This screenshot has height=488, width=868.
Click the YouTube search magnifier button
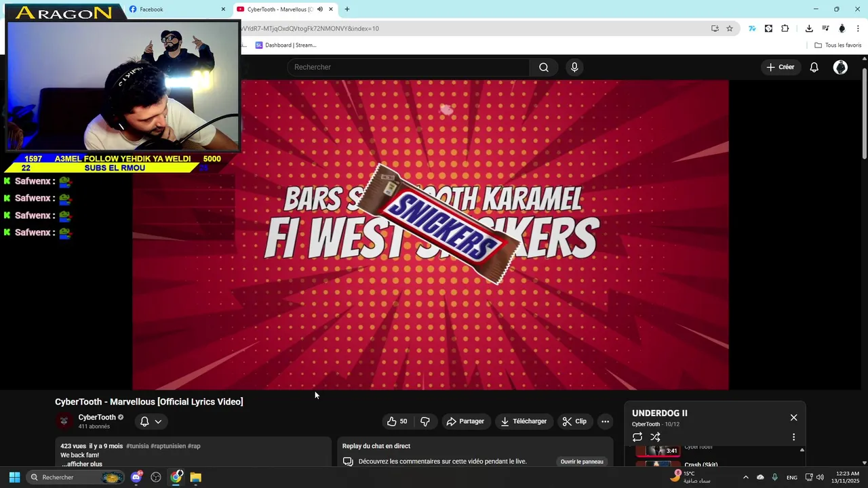point(544,67)
